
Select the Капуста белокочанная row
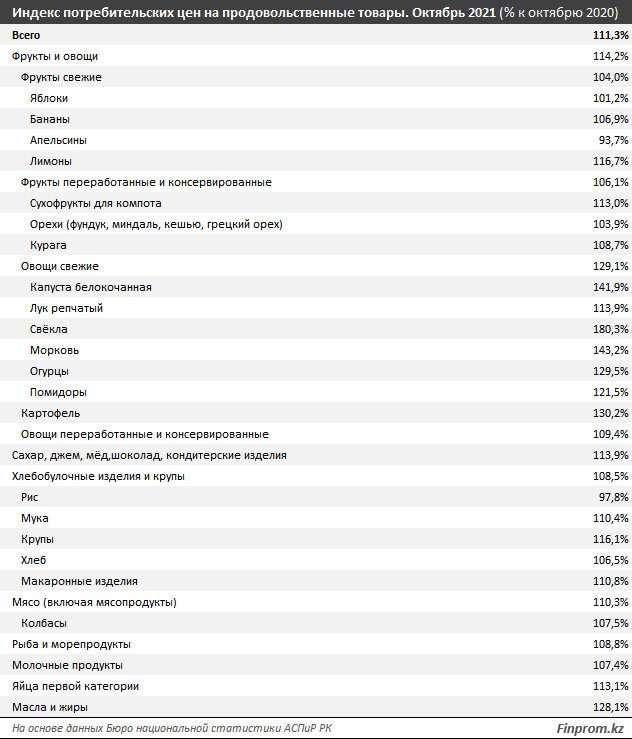click(x=316, y=287)
